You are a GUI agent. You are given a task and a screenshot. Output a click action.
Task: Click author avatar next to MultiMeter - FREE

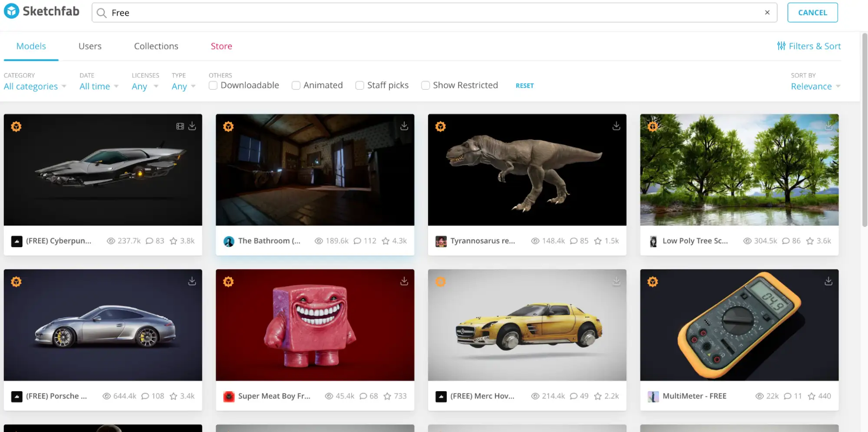coord(653,396)
